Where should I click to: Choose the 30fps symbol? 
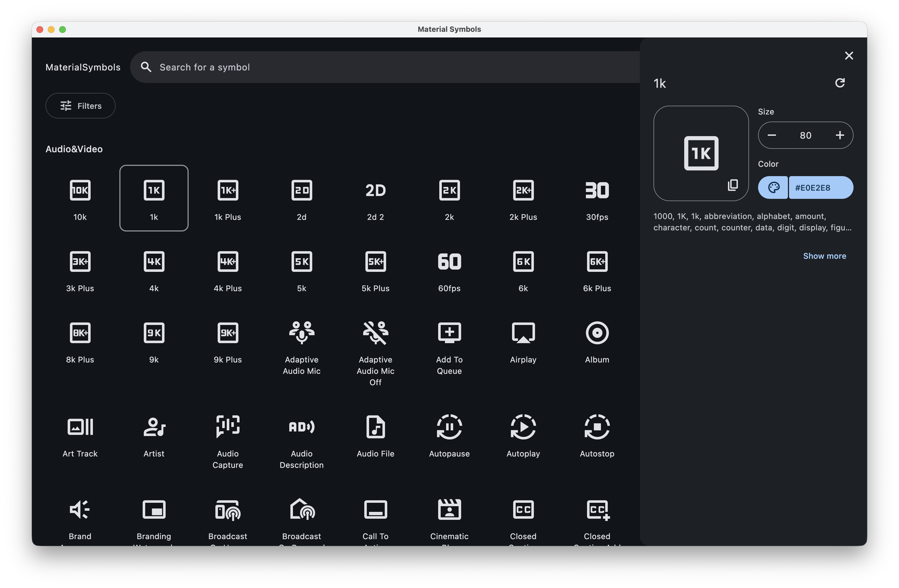(x=597, y=198)
